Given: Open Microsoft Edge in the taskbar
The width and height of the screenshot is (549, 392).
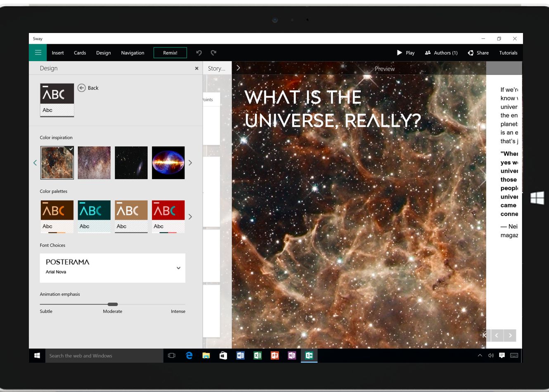Looking at the screenshot, I should click(189, 355).
